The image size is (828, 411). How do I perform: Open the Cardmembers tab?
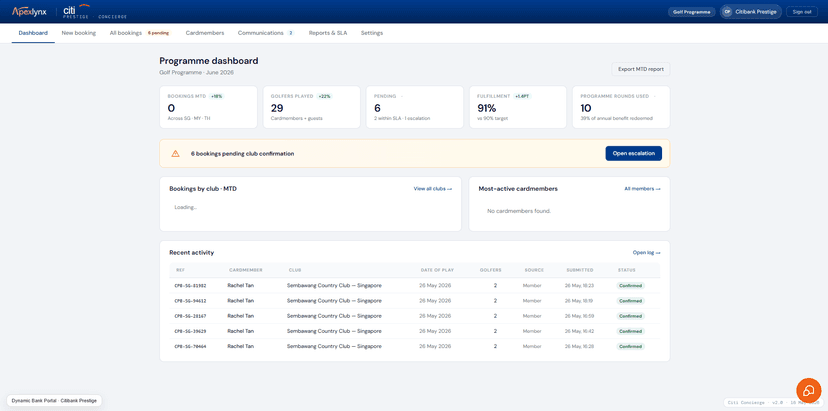pyautogui.click(x=205, y=33)
